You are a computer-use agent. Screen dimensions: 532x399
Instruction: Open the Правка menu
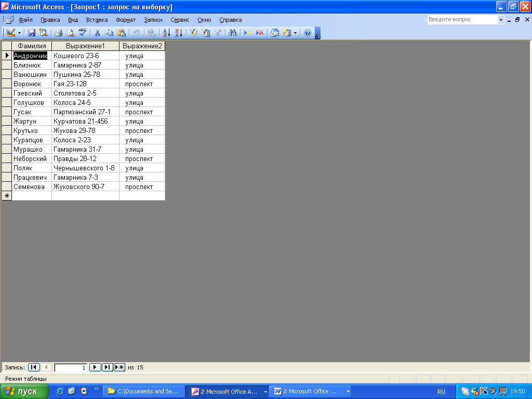pos(50,20)
